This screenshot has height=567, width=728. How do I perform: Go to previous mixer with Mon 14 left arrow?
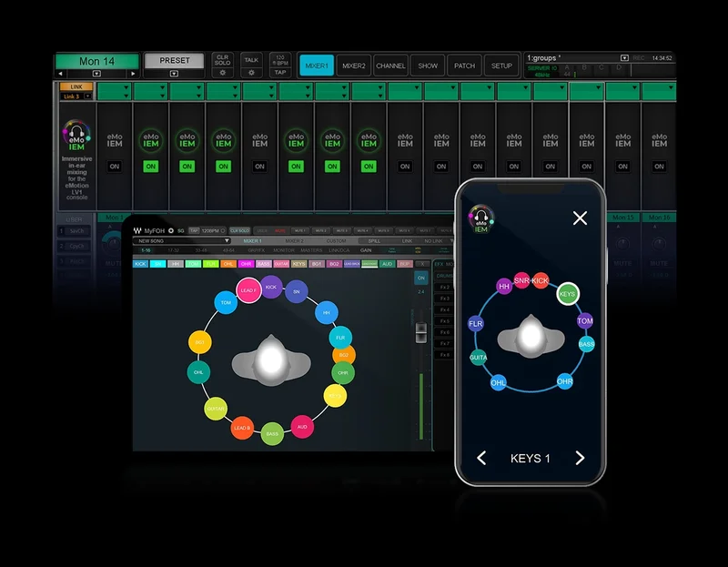pos(60,74)
